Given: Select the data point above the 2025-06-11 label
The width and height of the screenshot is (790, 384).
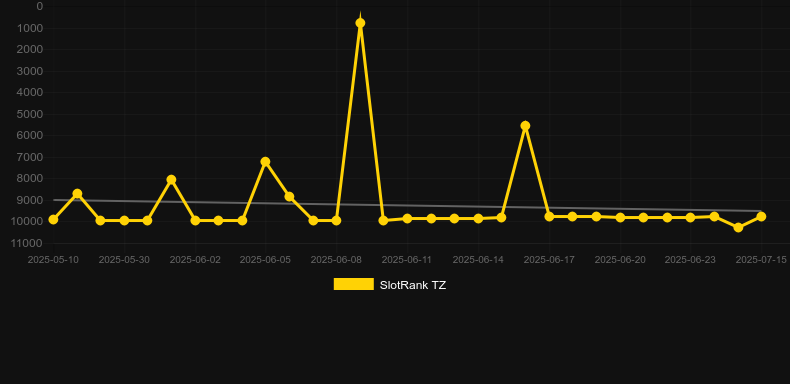Looking at the screenshot, I should coord(408,219).
